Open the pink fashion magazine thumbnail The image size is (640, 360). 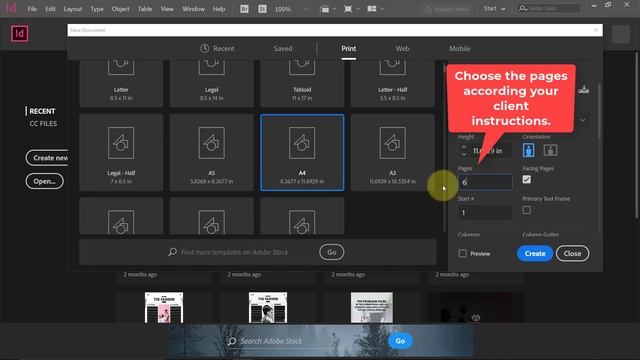pyautogui.click(x=164, y=307)
